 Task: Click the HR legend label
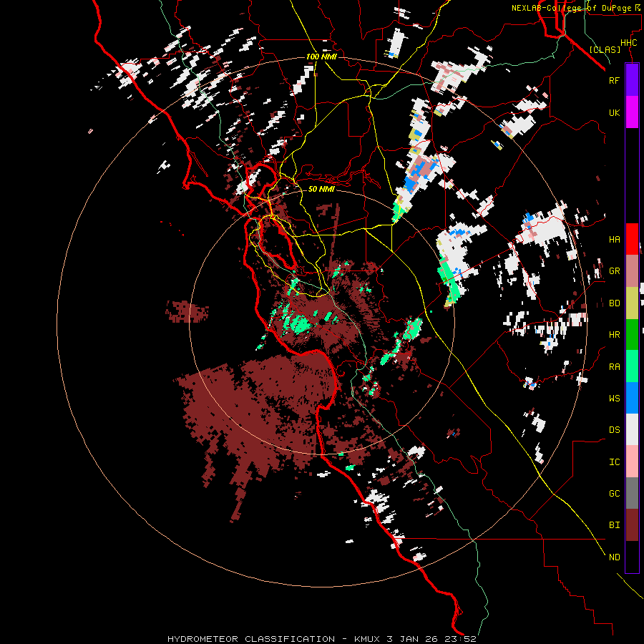(614, 335)
